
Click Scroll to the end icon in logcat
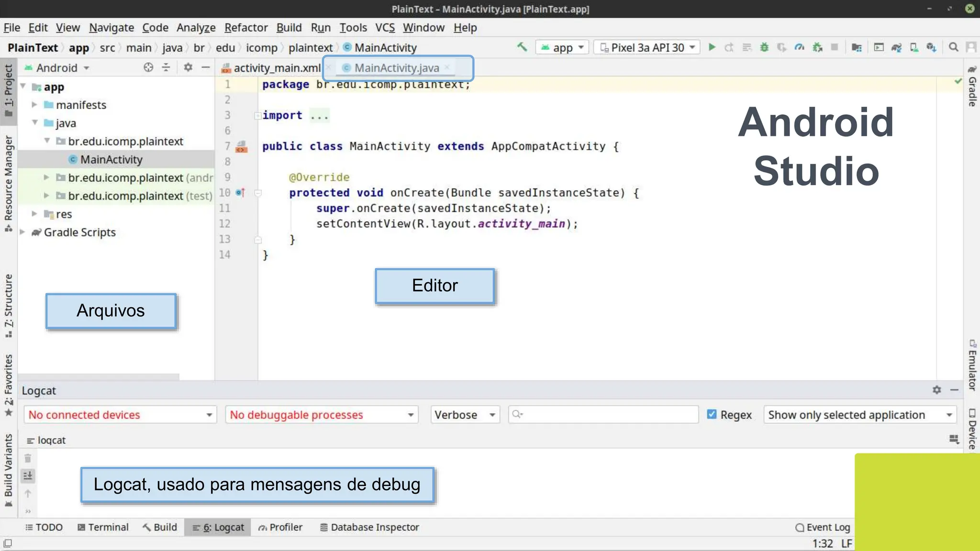pos(28,475)
